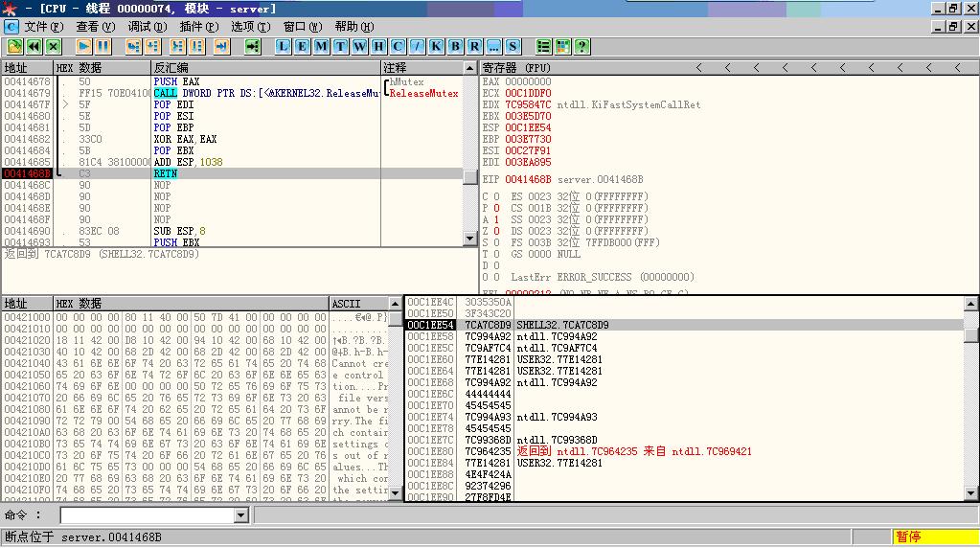Image resolution: width=980 pixels, height=548 pixels.
Task: Open the 文件(F) menu
Action: [x=44, y=26]
